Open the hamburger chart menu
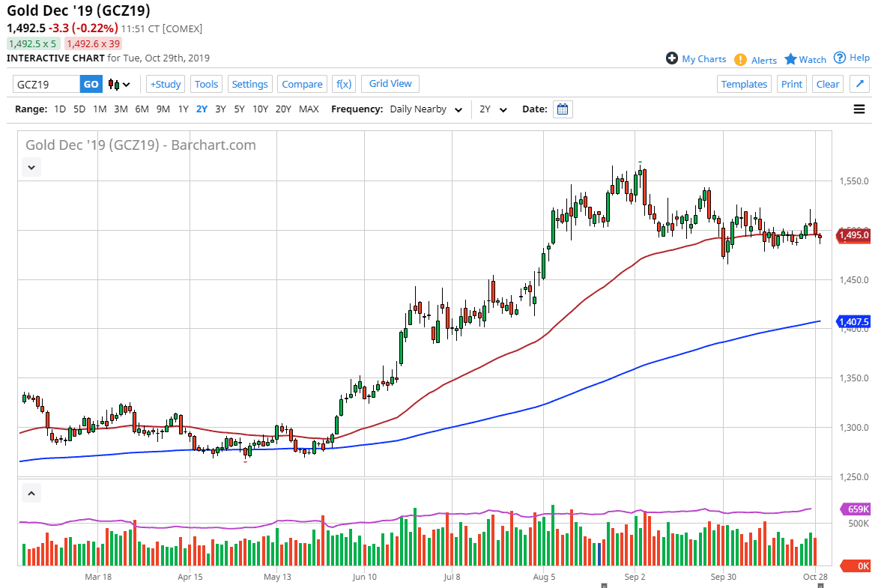The width and height of the screenshot is (890, 588). (859, 109)
